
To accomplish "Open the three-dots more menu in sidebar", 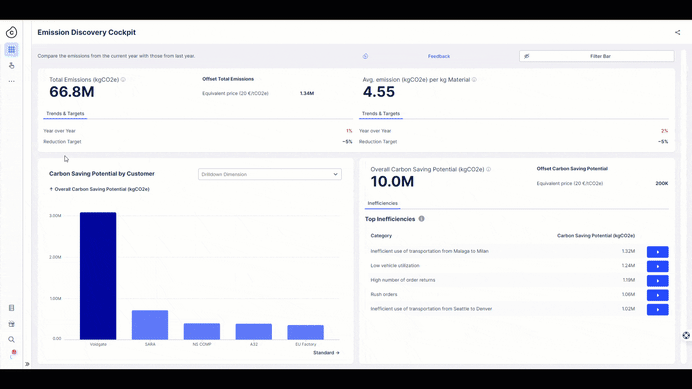I will point(11,81).
